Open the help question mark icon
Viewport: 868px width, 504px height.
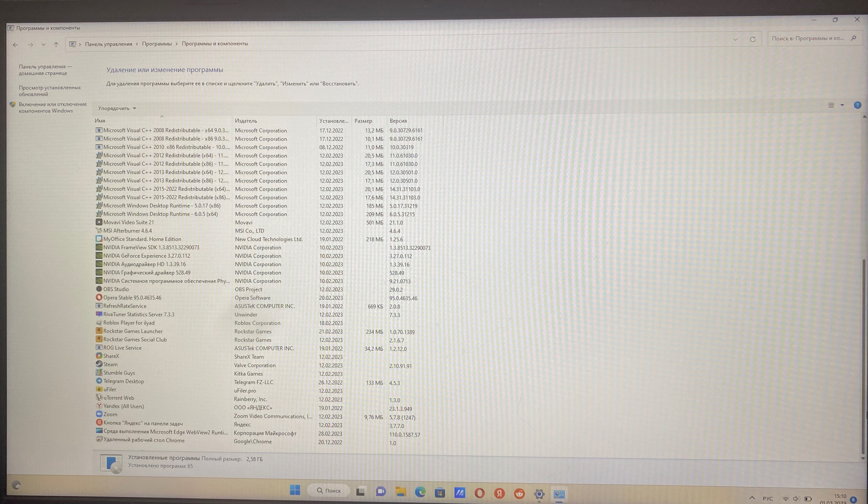[857, 105]
